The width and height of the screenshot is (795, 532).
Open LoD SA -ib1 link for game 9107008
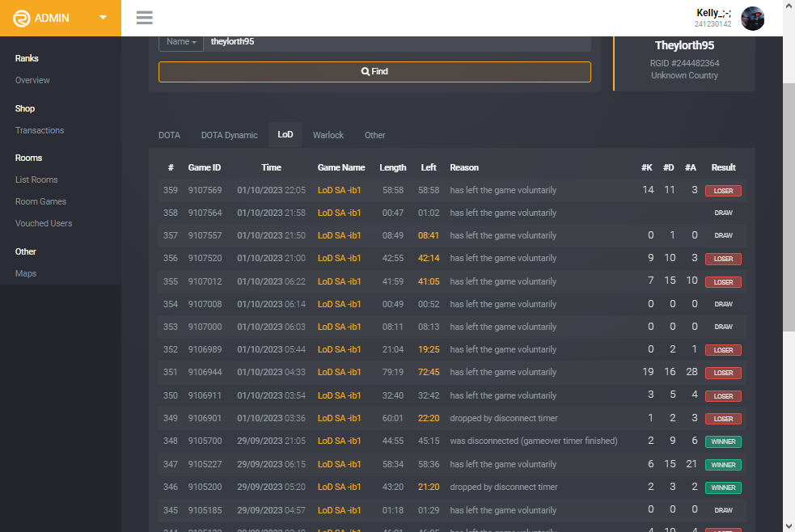[339, 305]
